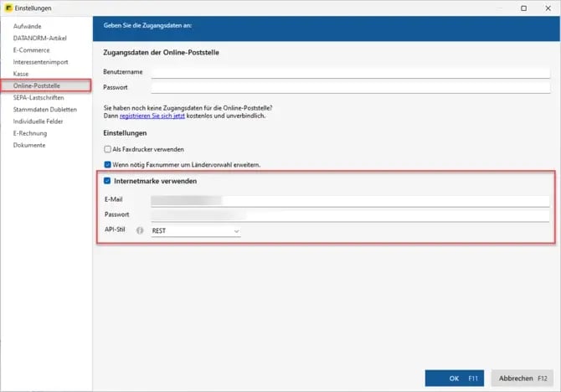Enable the 'Als Faxdrucker verwenden' checkbox

tap(107, 148)
